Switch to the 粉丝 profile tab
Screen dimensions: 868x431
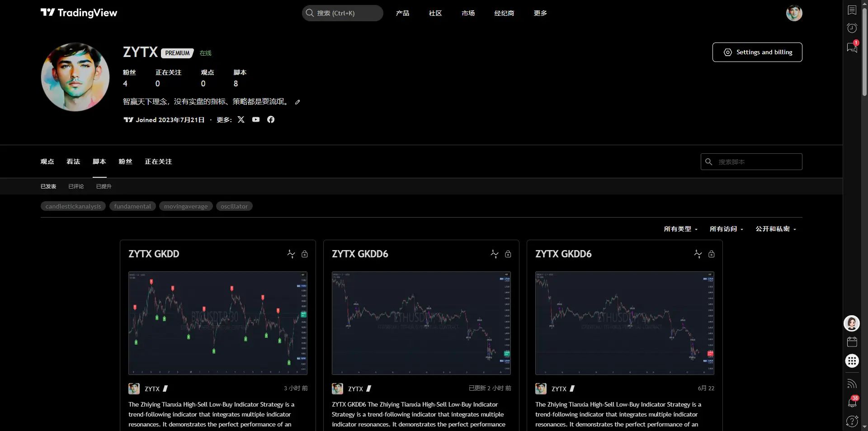click(125, 161)
